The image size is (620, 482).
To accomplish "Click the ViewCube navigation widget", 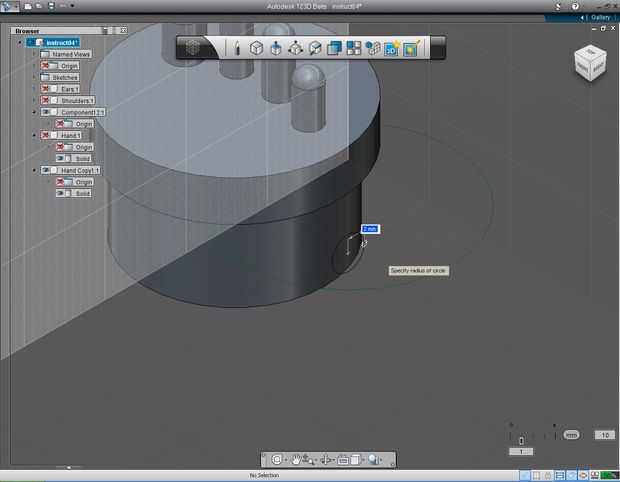I will point(589,63).
